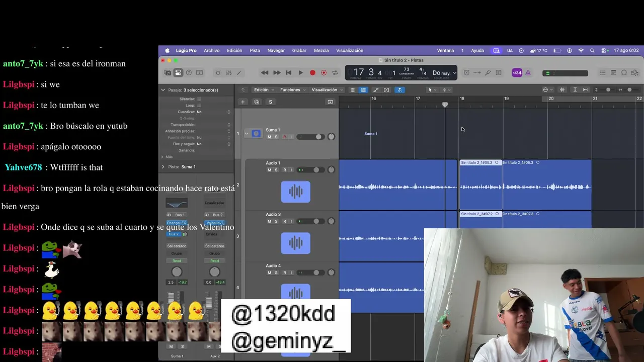Image resolution: width=644 pixels, height=362 pixels.
Task: Toggle Catch Playhead button
Action: click(399, 90)
